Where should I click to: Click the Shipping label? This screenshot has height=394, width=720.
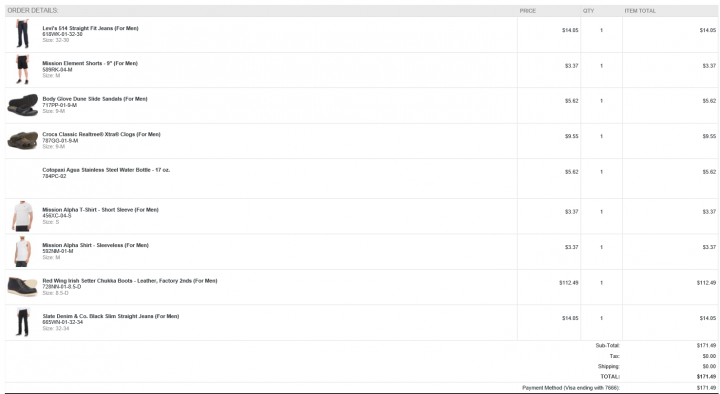point(608,366)
